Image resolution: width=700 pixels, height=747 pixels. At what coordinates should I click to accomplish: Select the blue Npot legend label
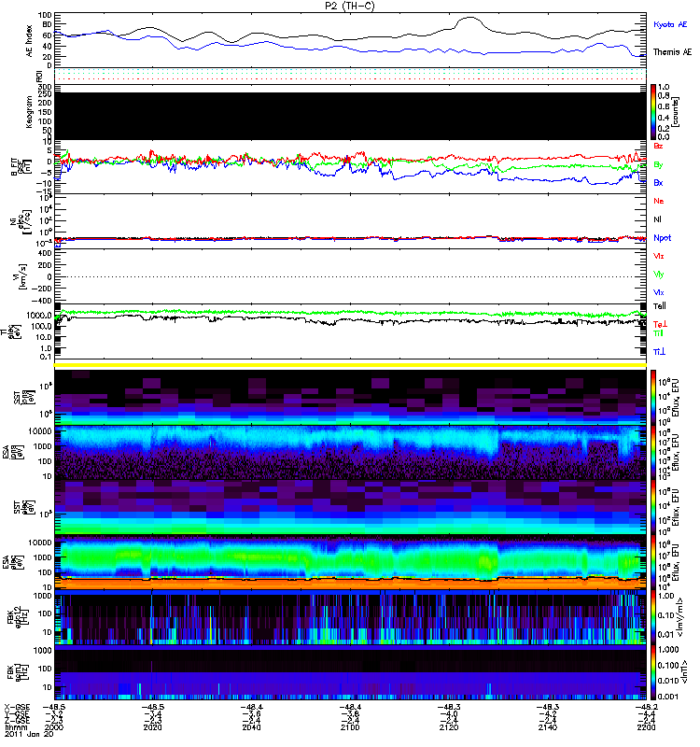pos(663,238)
